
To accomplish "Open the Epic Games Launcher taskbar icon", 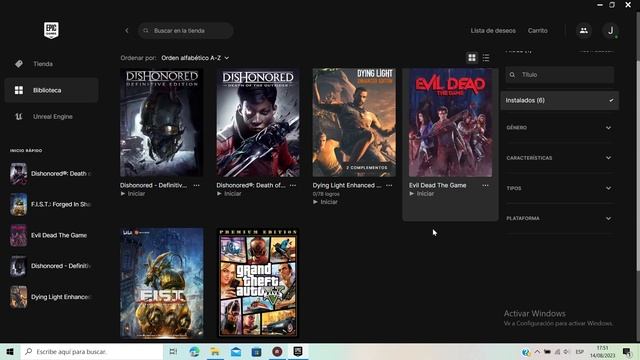I will [298, 351].
